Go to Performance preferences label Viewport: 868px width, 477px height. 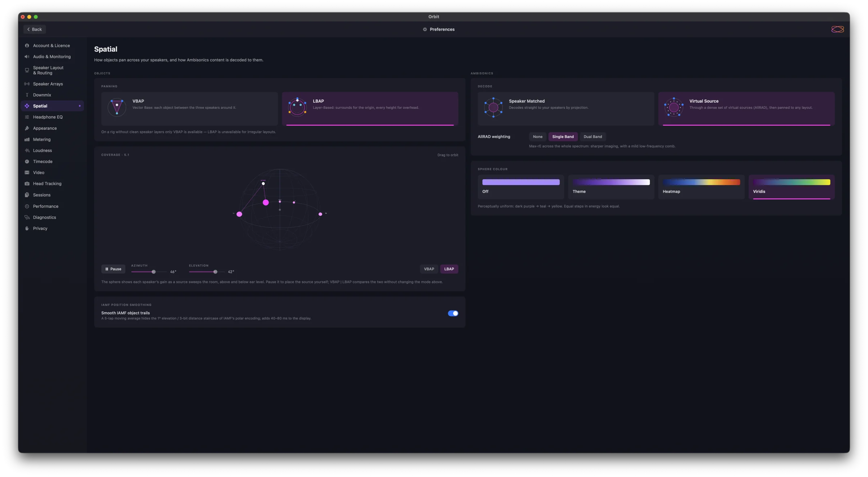click(x=46, y=206)
